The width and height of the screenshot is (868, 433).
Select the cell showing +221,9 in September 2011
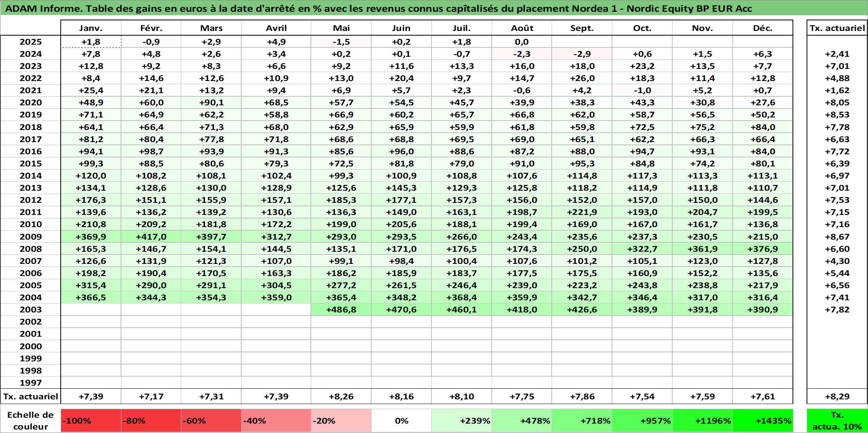pos(582,212)
